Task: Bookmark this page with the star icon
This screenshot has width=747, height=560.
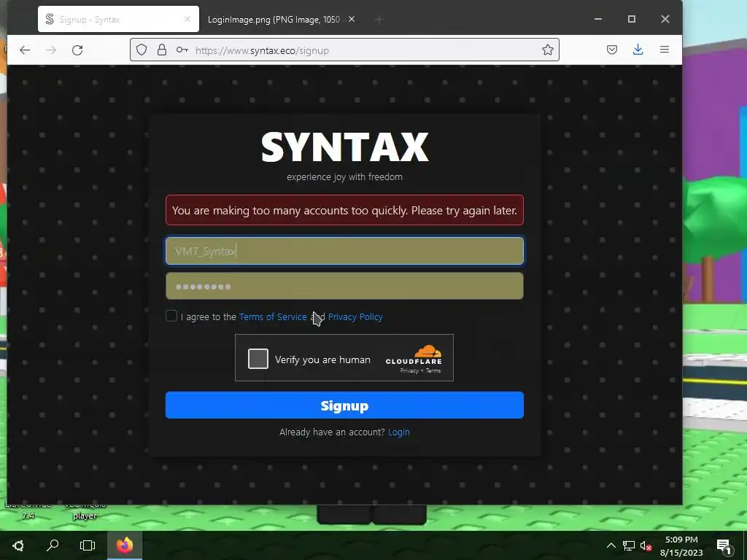Action: [547, 50]
